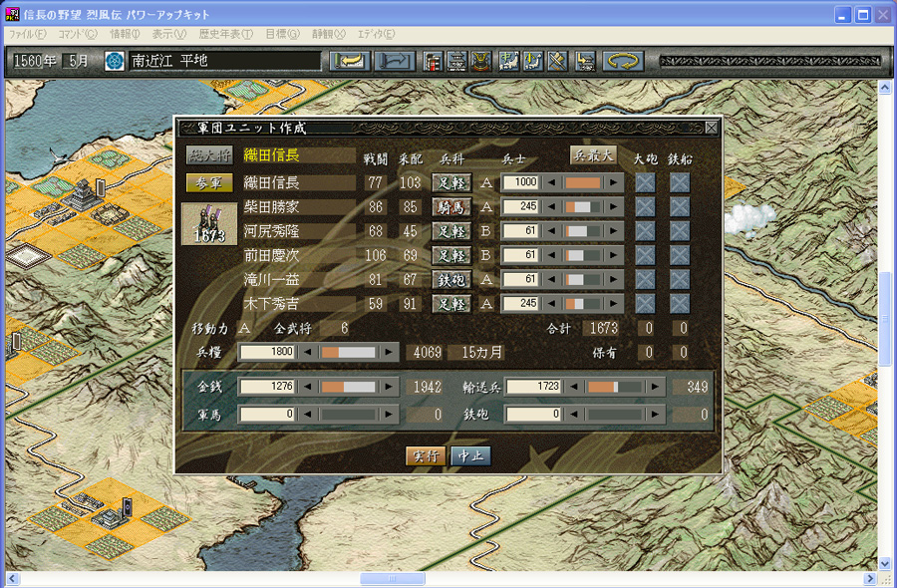Open the 情報(I) menu

tap(125, 34)
